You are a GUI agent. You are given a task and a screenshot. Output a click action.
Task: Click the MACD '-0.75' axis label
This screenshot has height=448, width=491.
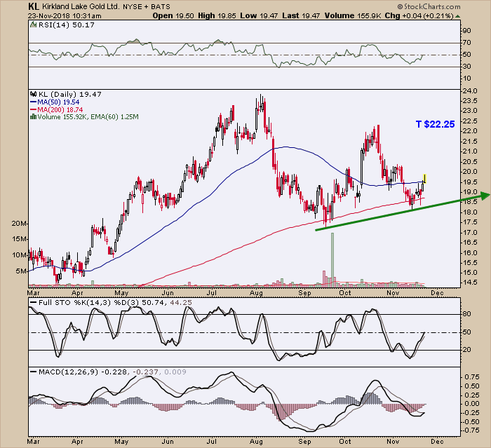tap(471, 430)
